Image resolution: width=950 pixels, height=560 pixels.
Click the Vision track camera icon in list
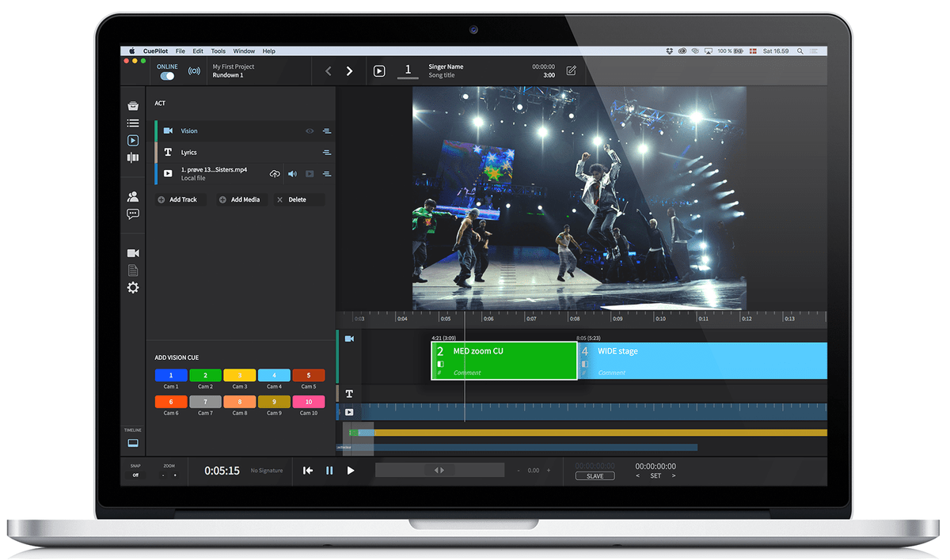click(x=168, y=131)
